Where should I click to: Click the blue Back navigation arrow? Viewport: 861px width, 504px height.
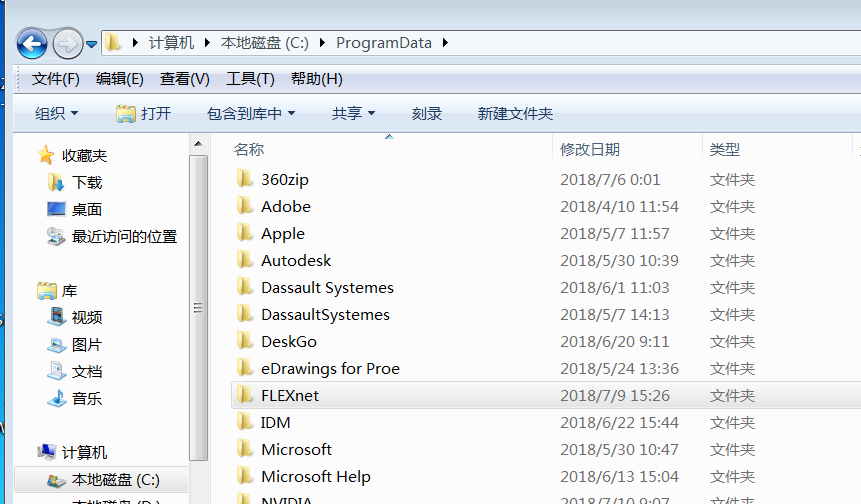point(32,43)
